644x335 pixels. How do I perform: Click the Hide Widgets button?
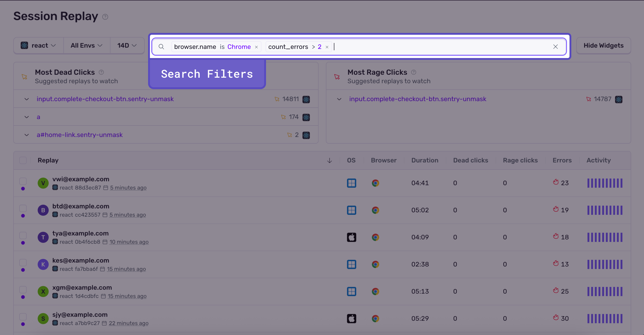(x=604, y=45)
